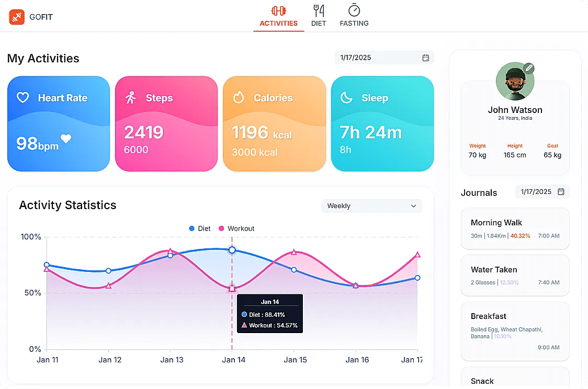Screen dimensions: 588x389
Task: Open the Journals calendar icon
Action: (x=561, y=192)
